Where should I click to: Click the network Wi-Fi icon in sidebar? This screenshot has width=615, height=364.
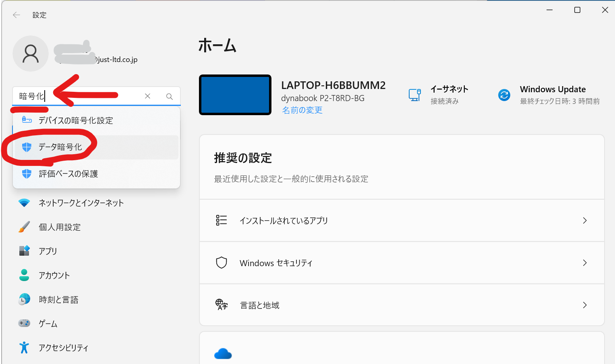(24, 203)
